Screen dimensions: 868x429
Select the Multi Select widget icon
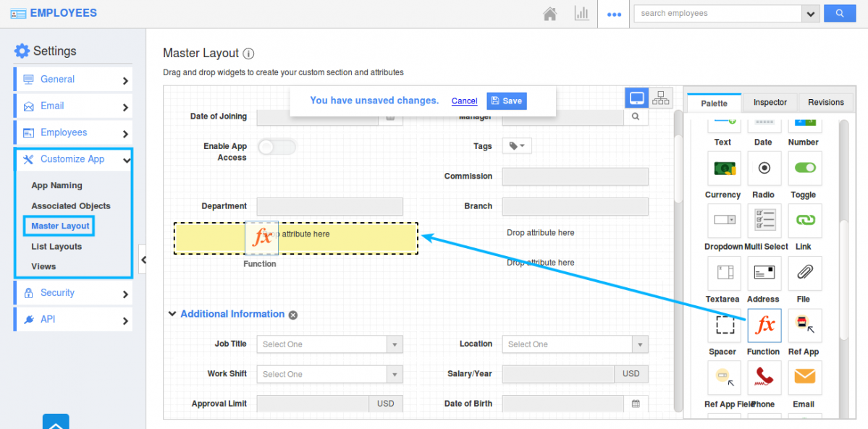(764, 221)
